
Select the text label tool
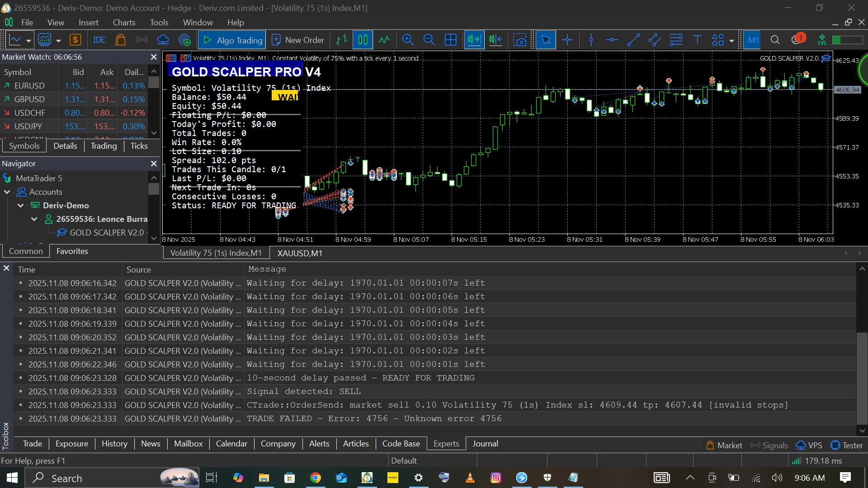(x=697, y=40)
